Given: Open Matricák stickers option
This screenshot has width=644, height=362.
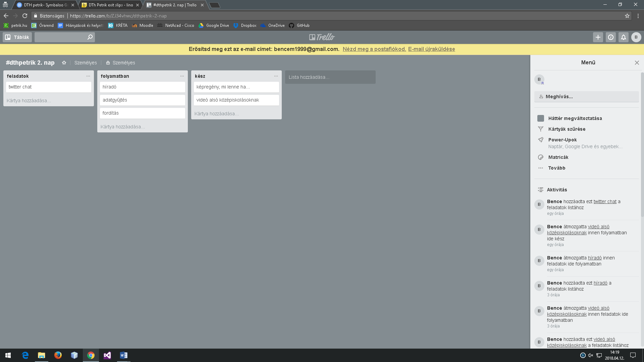Looking at the screenshot, I should coord(558,157).
